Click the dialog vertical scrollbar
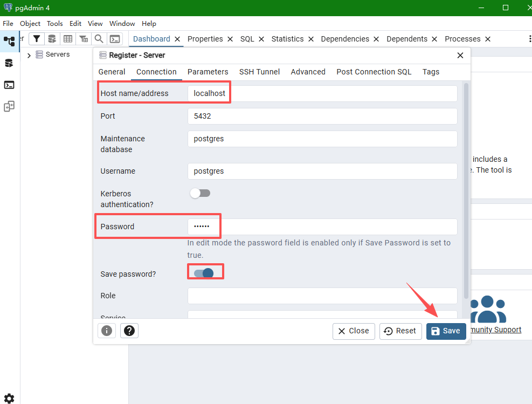The height and width of the screenshot is (404, 532). click(x=466, y=191)
